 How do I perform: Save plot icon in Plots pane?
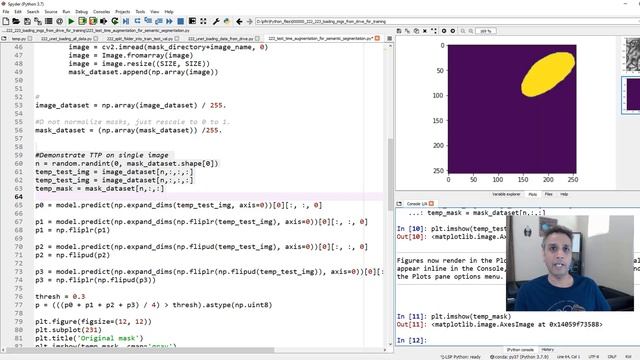[399, 31]
